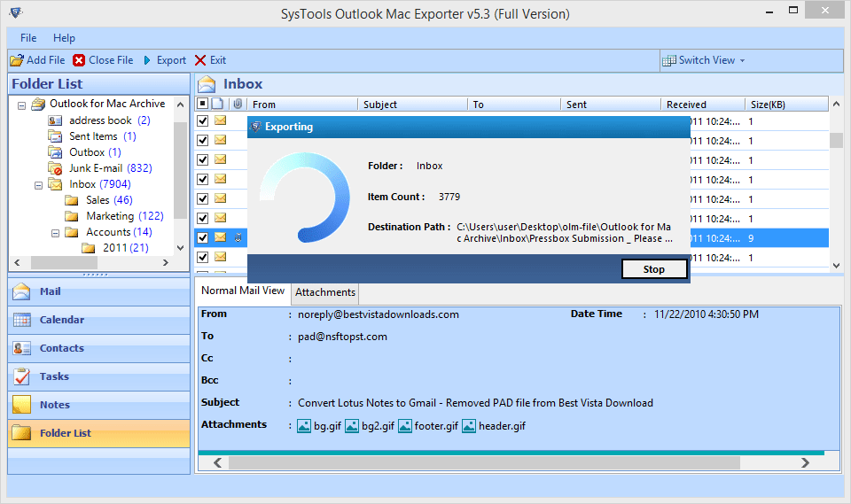Click the Contacts card icon in navigation
This screenshot has height=504, width=851.
click(x=21, y=348)
